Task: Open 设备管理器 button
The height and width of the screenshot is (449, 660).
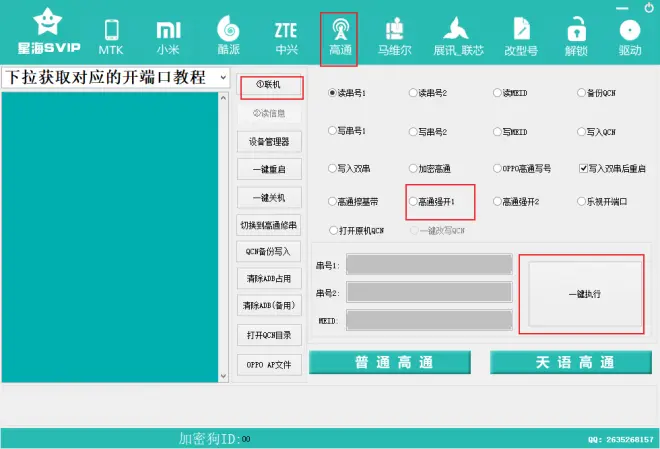Action: (269, 142)
